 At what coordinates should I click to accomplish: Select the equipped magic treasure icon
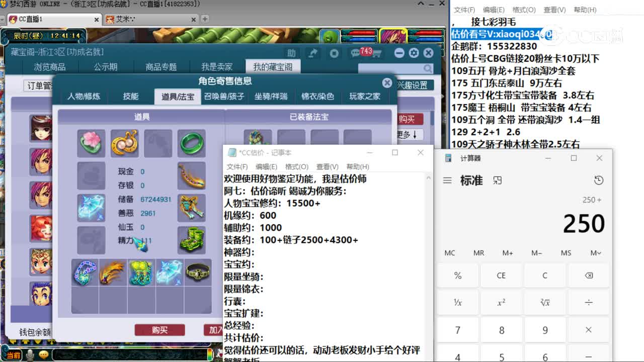coord(258,138)
